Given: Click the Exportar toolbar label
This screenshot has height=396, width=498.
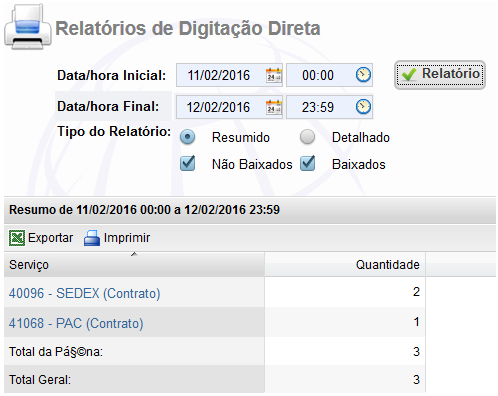Looking at the screenshot, I should (x=50, y=238).
